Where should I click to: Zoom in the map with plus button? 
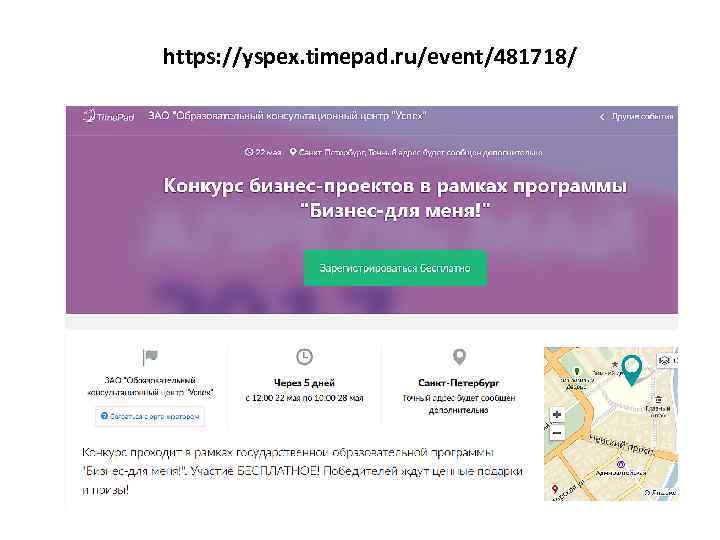557,415
